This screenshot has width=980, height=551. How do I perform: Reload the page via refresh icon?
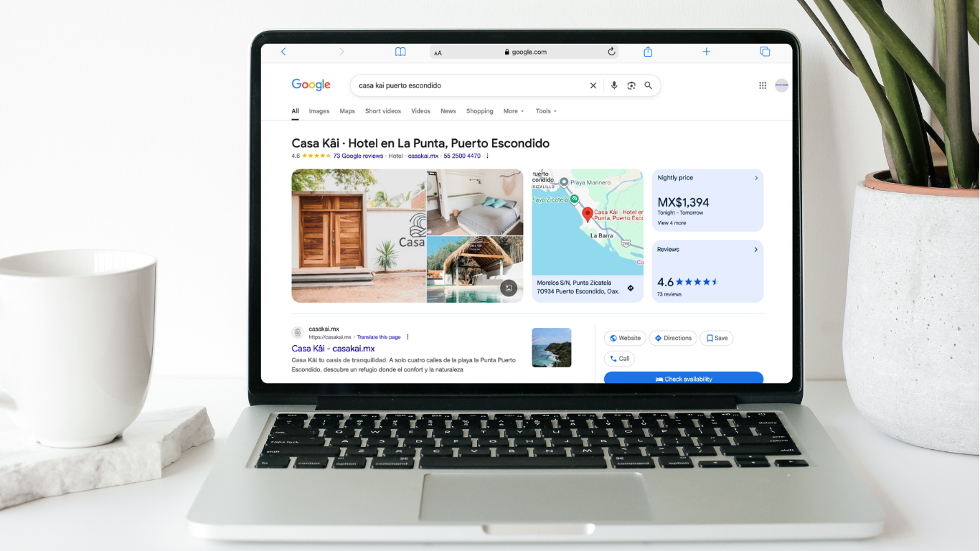[x=611, y=52]
